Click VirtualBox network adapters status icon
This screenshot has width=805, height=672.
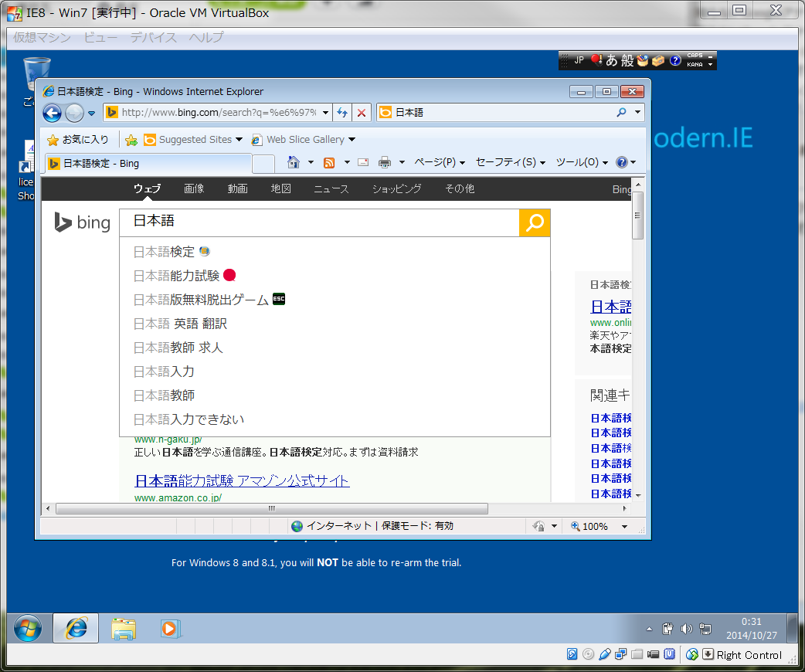[x=620, y=654]
